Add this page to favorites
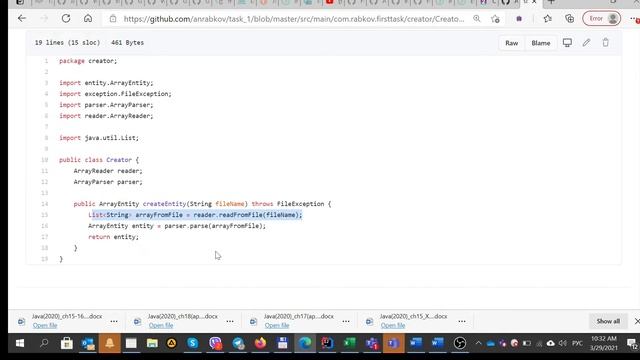 click(x=495, y=19)
